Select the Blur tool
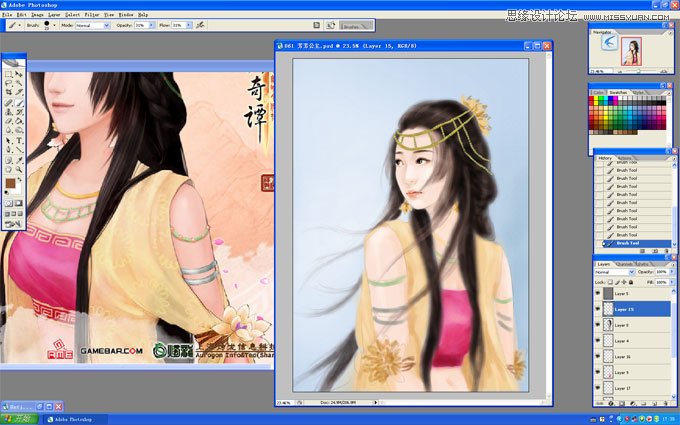 [x=8, y=130]
